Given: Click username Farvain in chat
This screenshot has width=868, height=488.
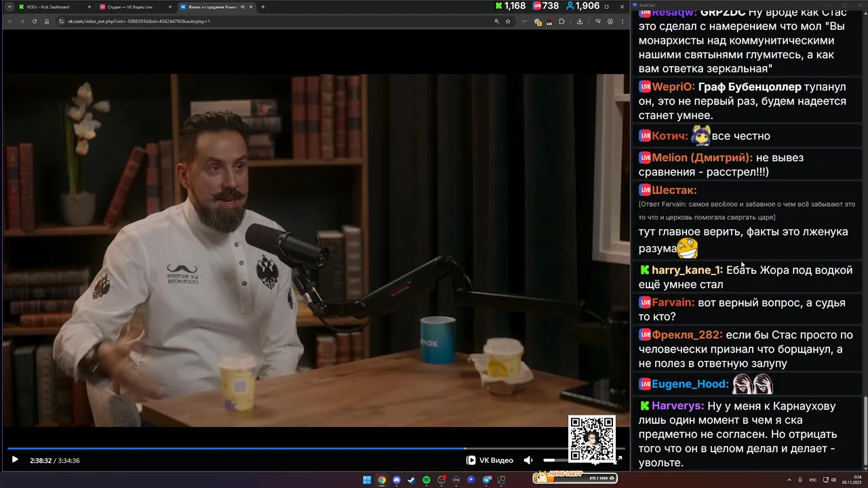Looking at the screenshot, I should [x=673, y=303].
